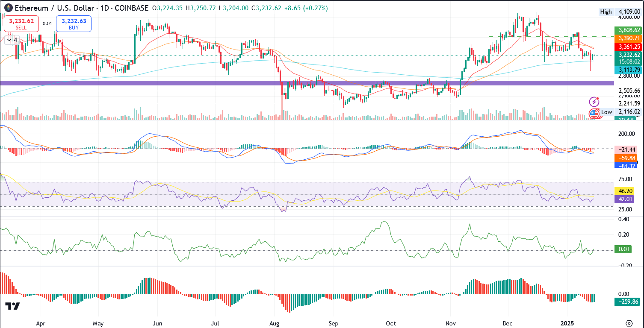The height and width of the screenshot is (328, 644).
Task: Click the Sep label on the time axis
Action: 334,323
